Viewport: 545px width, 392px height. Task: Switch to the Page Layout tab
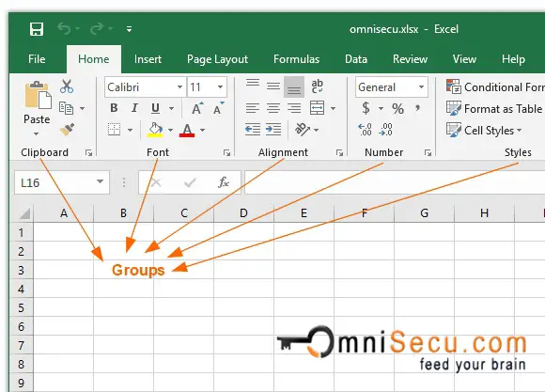pyautogui.click(x=217, y=59)
